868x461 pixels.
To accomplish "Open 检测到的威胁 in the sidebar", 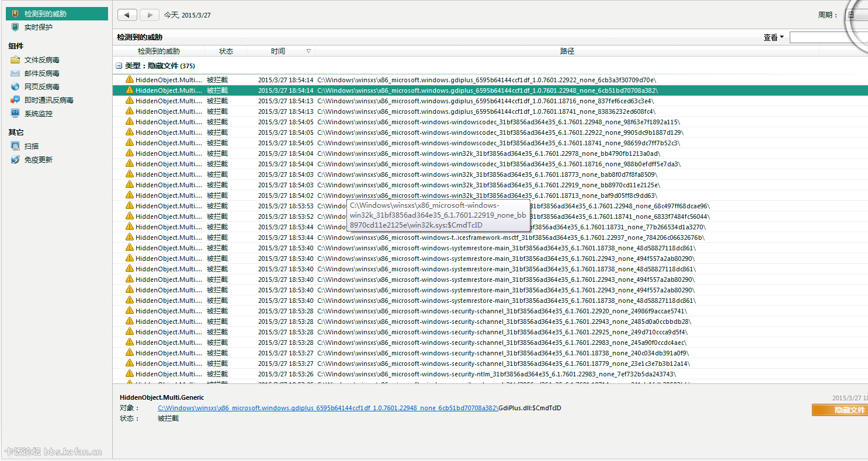I will [57, 13].
